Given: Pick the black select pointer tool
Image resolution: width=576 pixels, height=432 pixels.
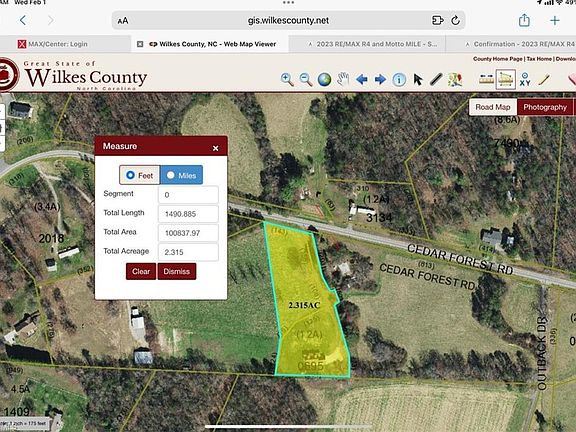Looking at the screenshot, I should 418,79.
